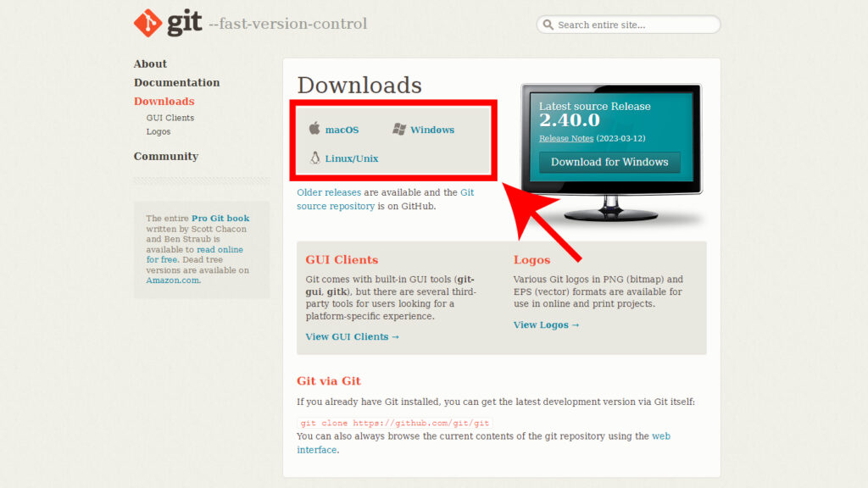Click the (2023-03-12) release date
This screenshot has height=488, width=868.
pyautogui.click(x=620, y=138)
